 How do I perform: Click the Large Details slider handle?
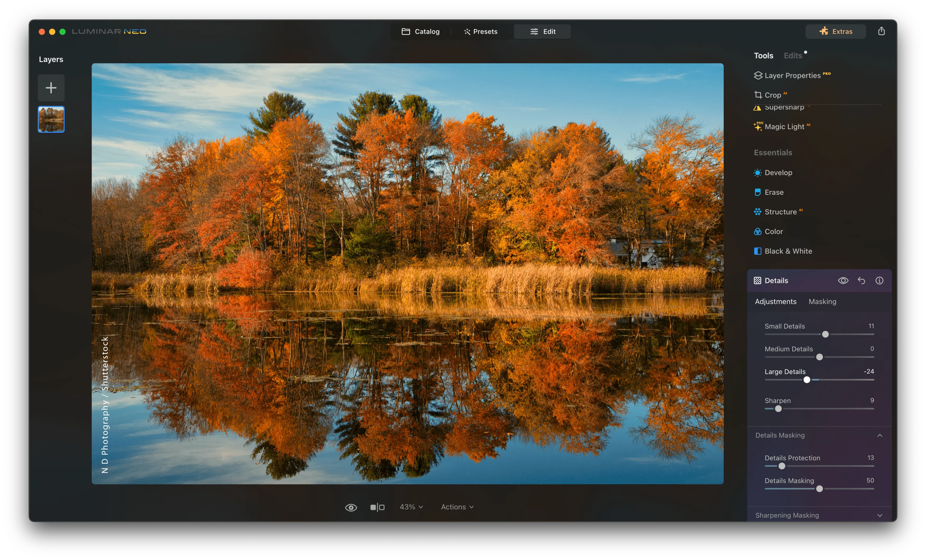[806, 380]
